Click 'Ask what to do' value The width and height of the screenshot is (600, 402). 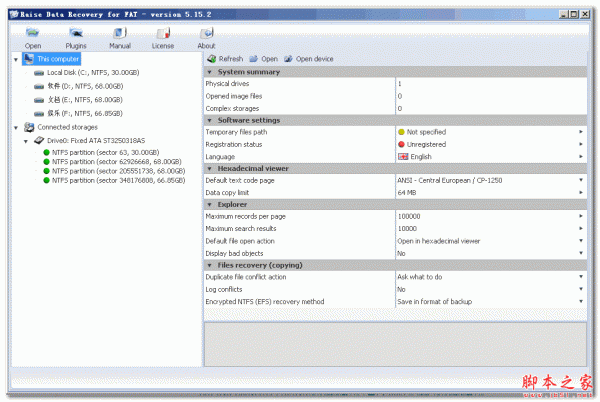pos(419,277)
